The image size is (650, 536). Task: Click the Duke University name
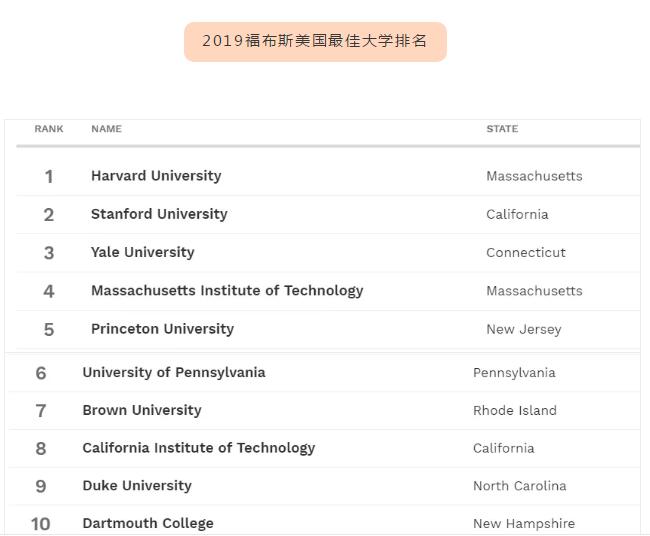point(137,486)
